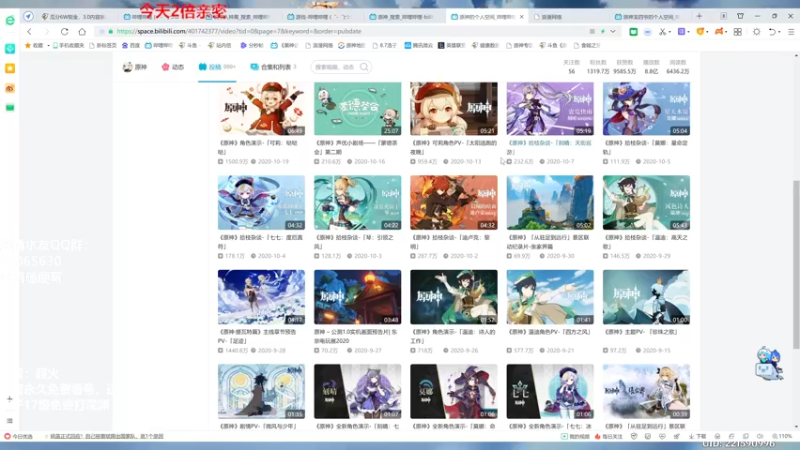Click the shirt skin icon in title bar
The image size is (800, 450).
point(740,16)
